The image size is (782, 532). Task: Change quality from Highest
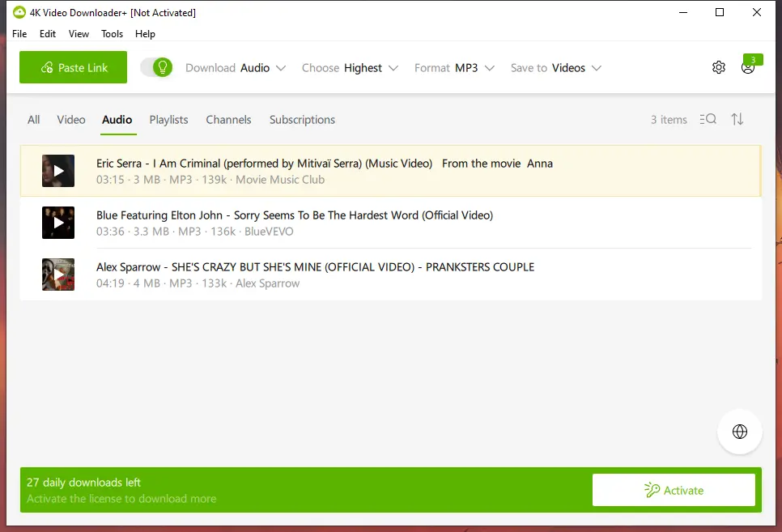(x=365, y=68)
